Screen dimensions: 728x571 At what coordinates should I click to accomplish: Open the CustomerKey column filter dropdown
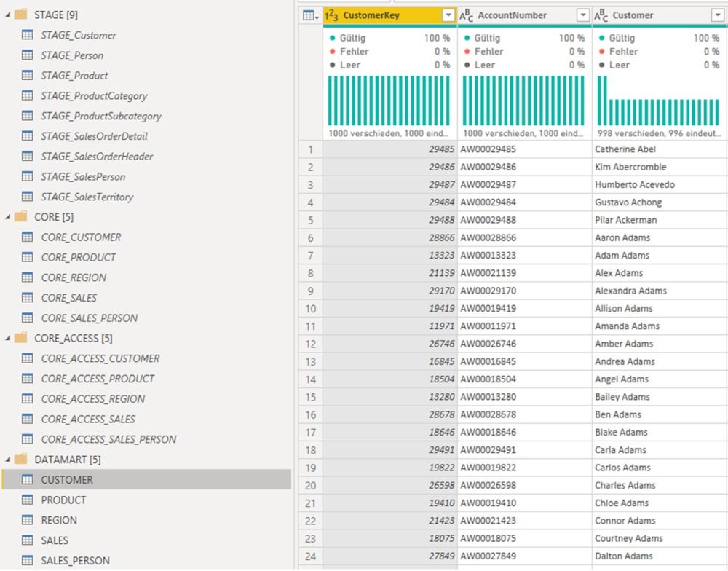[448, 15]
